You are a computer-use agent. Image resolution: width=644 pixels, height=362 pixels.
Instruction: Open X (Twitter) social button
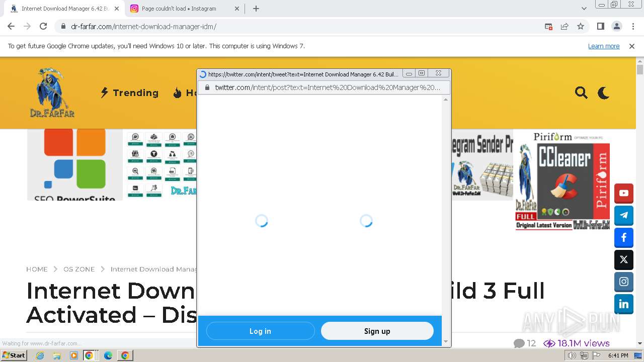pyautogui.click(x=624, y=259)
